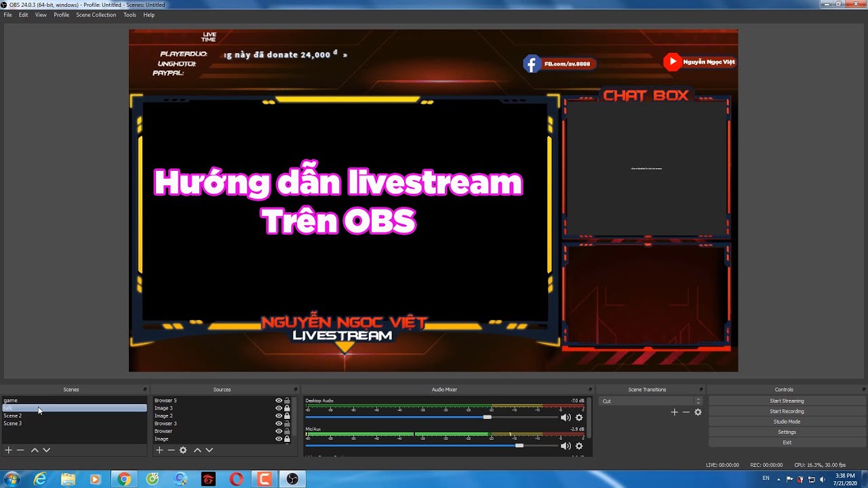The image size is (868, 488).
Task: Hide Image 3 source with eye icon
Action: 279,408
